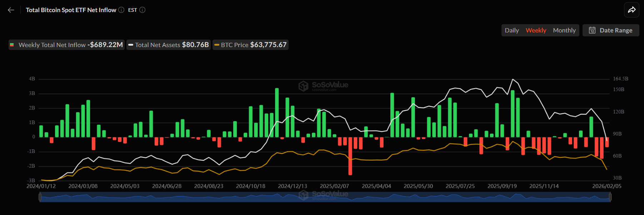Click info icon next to EST
Screen dimensions: 644x215
(x=143, y=10)
